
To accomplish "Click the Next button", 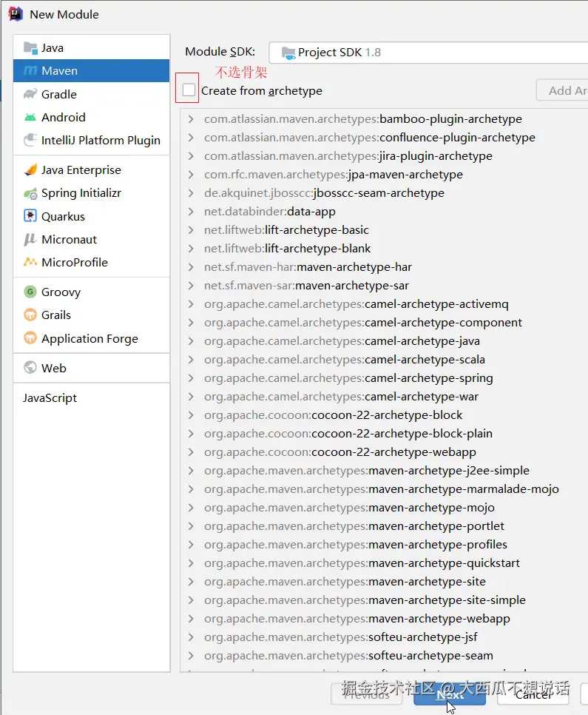I will [445, 695].
